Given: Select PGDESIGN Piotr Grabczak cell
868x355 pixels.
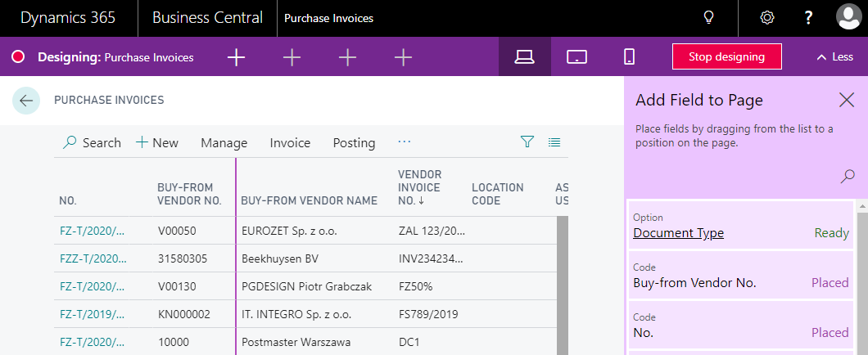Looking at the screenshot, I should [x=307, y=285].
